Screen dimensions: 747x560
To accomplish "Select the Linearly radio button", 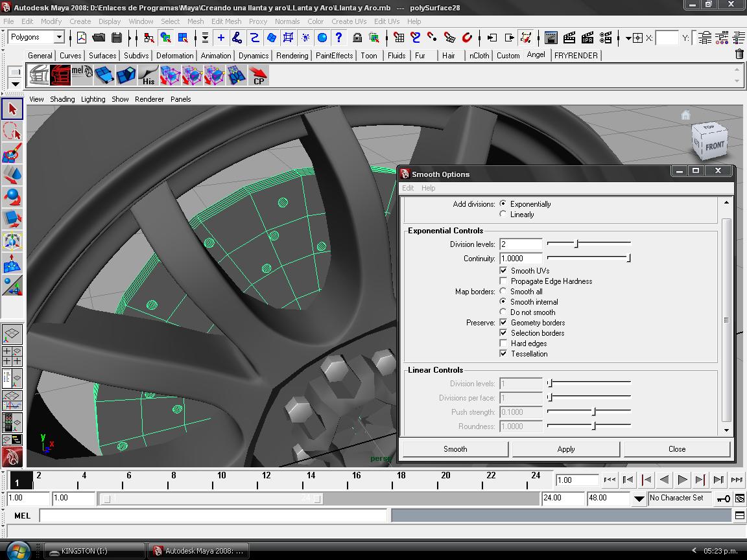I will point(503,215).
